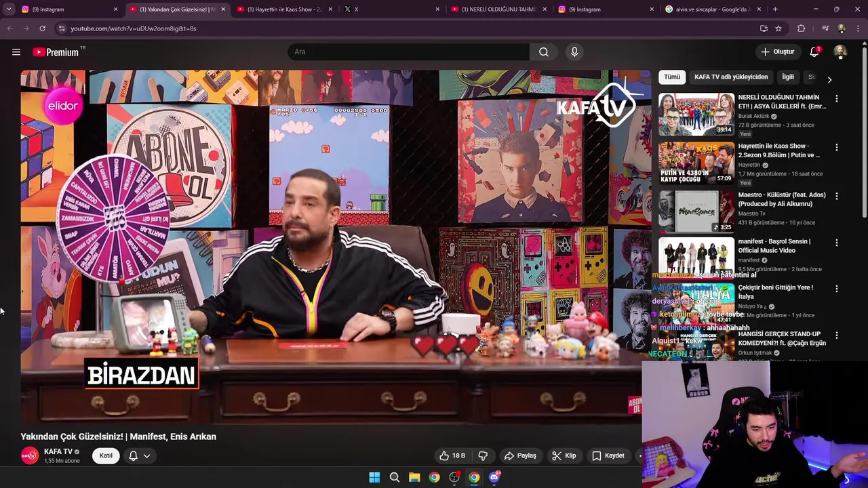
Task: Open menu for Maestro - Külüstür video
Action: (836, 196)
